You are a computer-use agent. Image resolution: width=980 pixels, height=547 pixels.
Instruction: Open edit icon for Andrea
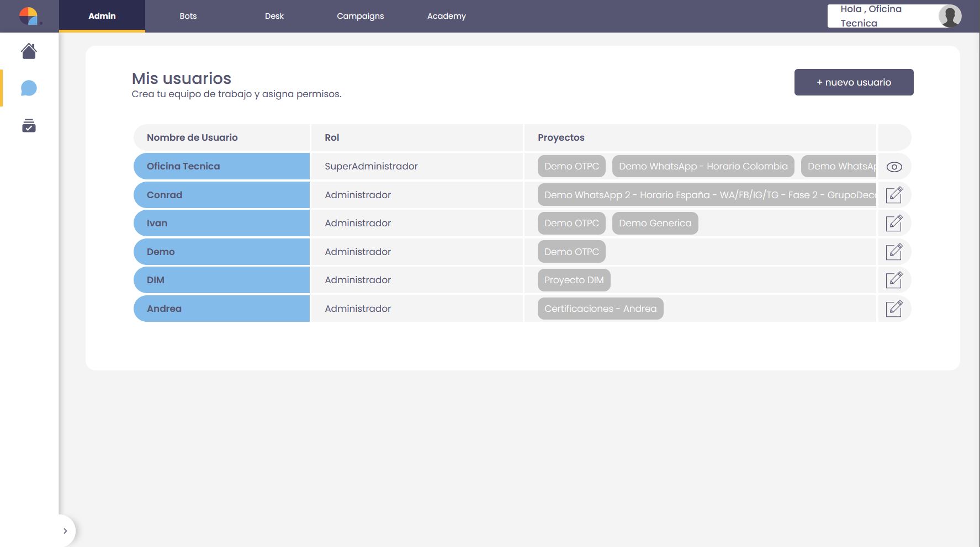pos(894,309)
